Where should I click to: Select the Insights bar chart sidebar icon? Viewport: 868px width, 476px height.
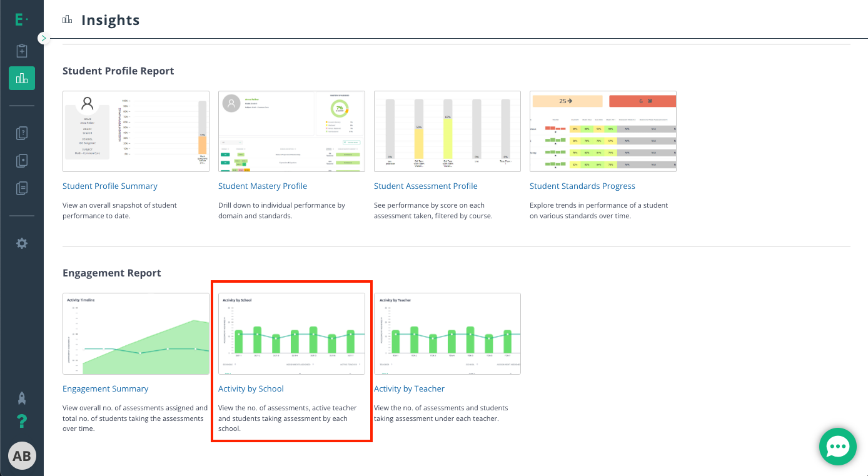point(22,78)
